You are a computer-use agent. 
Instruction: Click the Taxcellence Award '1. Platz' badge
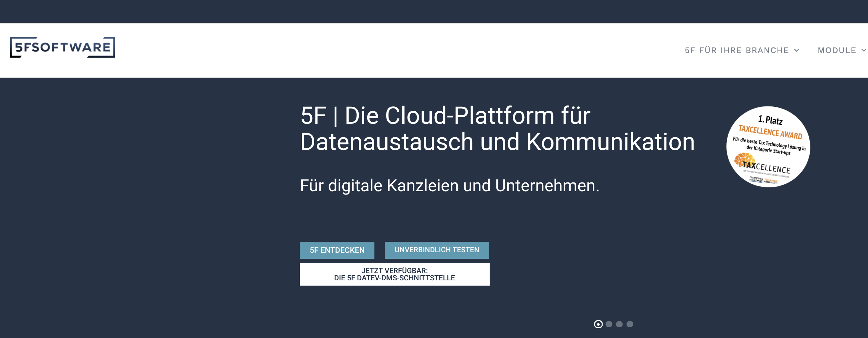[768, 147]
